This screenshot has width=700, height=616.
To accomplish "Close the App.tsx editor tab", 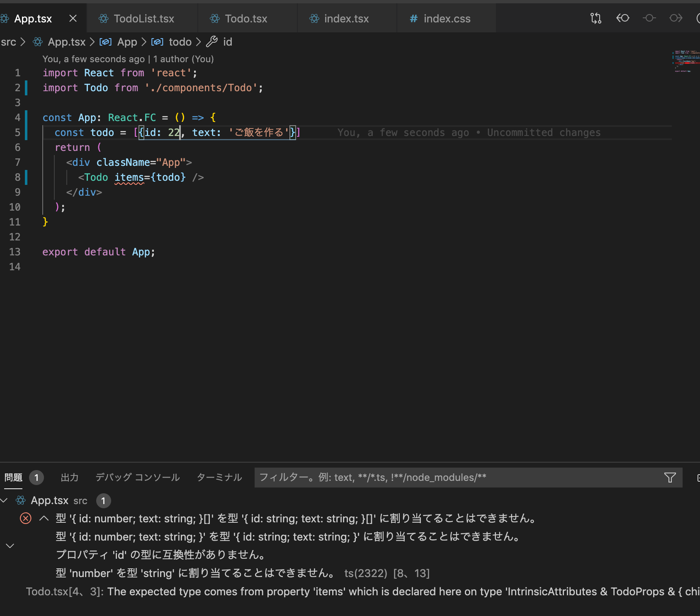I will (73, 18).
